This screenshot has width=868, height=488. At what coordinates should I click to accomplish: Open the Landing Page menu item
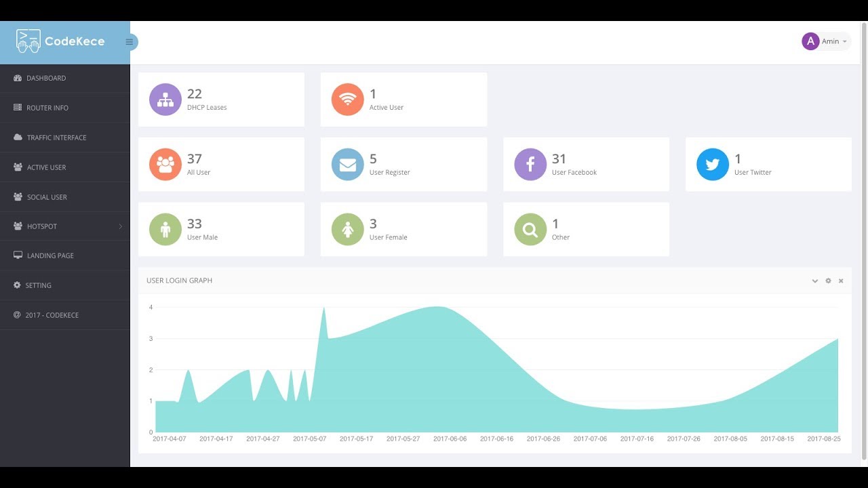64,256
